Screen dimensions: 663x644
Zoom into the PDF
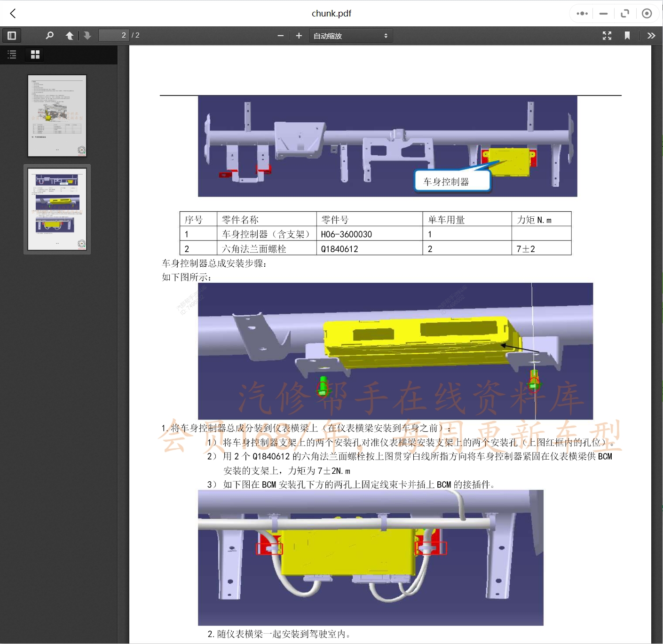tap(299, 35)
